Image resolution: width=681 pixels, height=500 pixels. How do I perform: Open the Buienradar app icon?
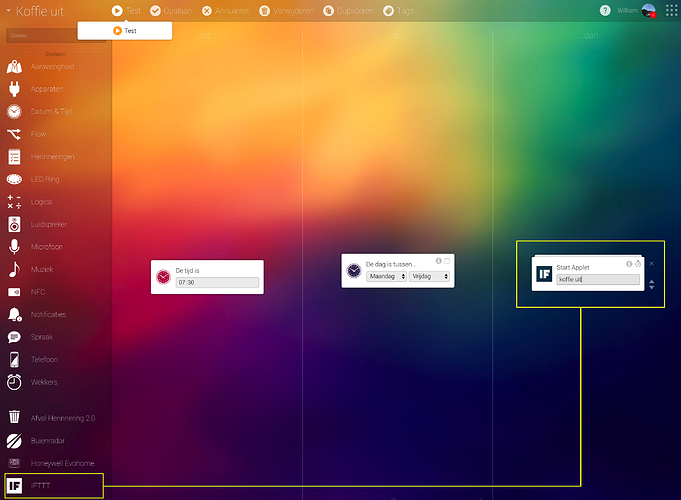(x=14, y=440)
